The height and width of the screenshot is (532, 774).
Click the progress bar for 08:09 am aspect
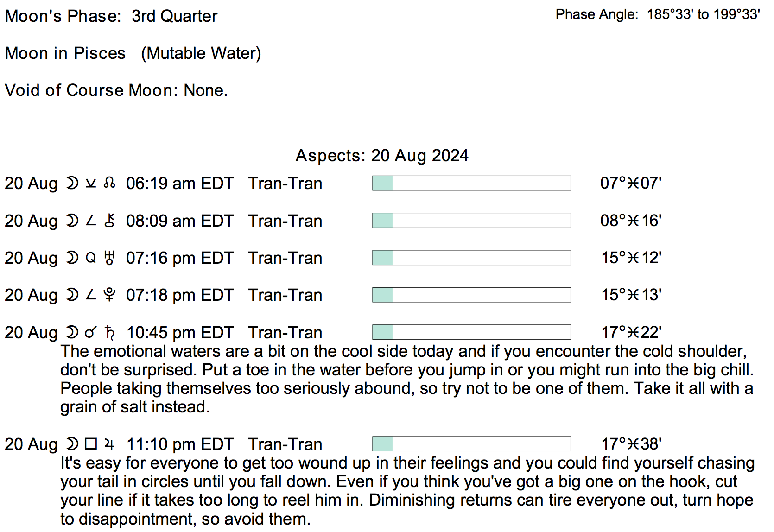click(471, 221)
